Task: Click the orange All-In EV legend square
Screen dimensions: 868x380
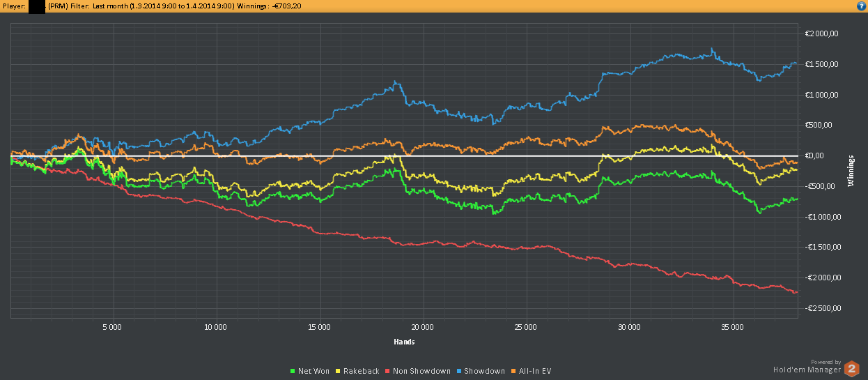Action: (x=512, y=371)
